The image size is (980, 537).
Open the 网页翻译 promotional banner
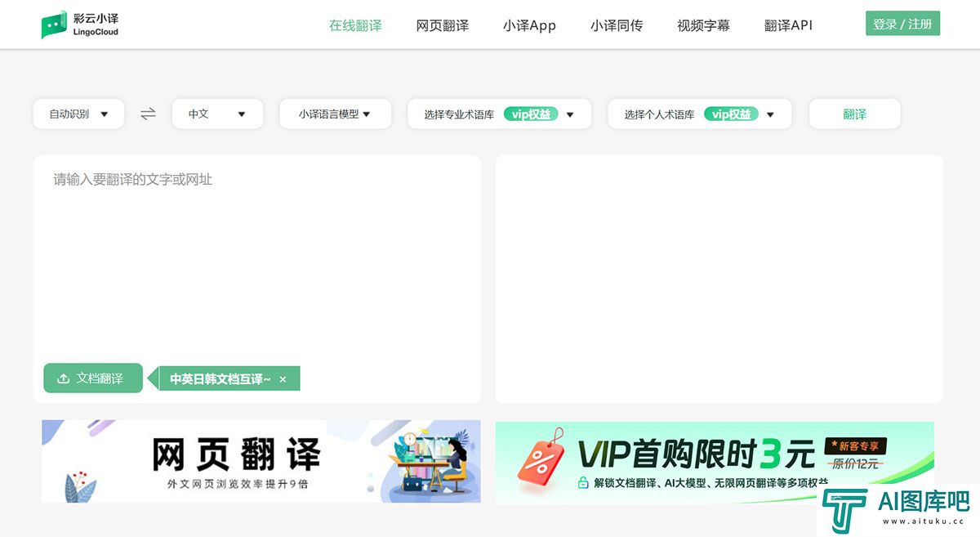[261, 461]
